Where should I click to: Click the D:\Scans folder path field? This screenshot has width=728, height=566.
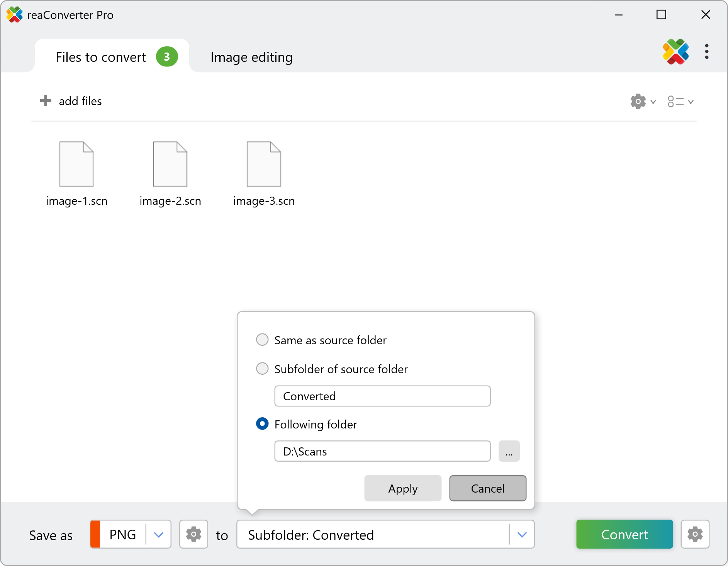pyautogui.click(x=382, y=451)
